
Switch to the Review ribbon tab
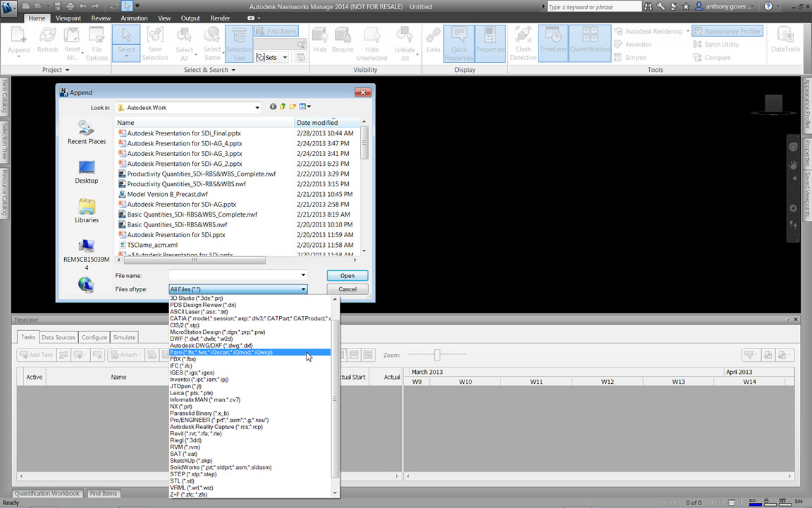coord(101,18)
